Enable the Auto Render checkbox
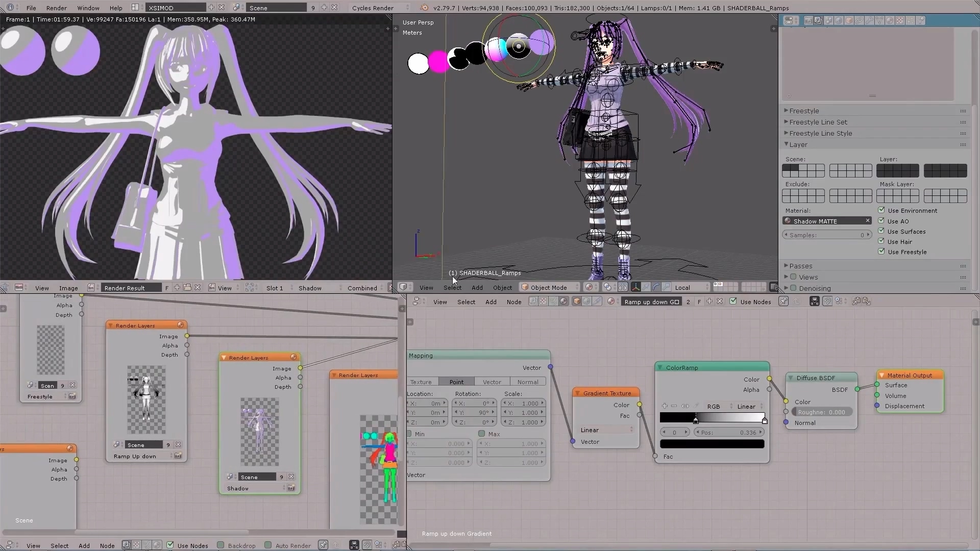Viewport: 980px width, 551px height. (268, 545)
